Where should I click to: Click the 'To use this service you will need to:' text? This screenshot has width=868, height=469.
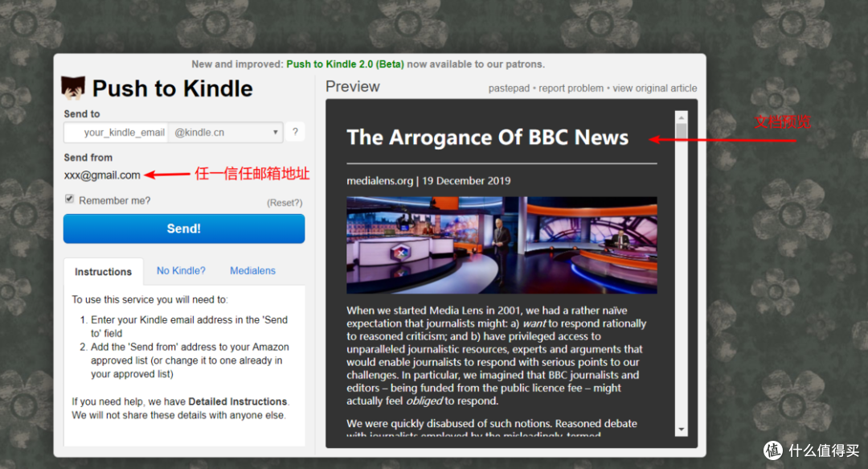(149, 299)
